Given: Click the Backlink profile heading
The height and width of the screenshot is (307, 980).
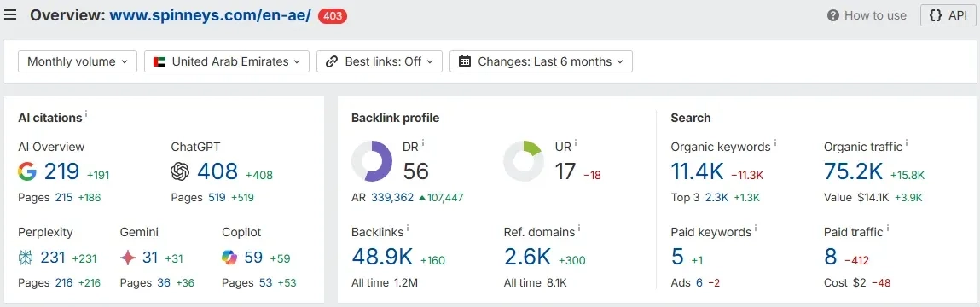Looking at the screenshot, I should (395, 118).
